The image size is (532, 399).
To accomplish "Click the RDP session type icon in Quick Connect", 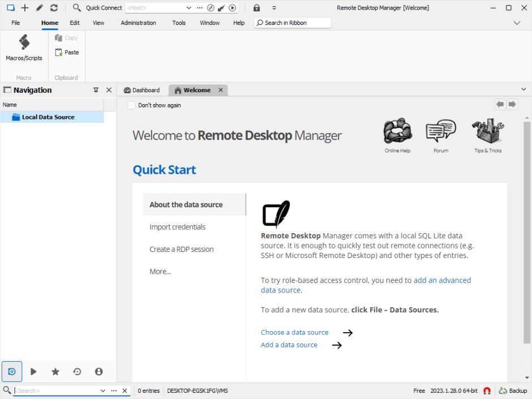I will (x=211, y=8).
